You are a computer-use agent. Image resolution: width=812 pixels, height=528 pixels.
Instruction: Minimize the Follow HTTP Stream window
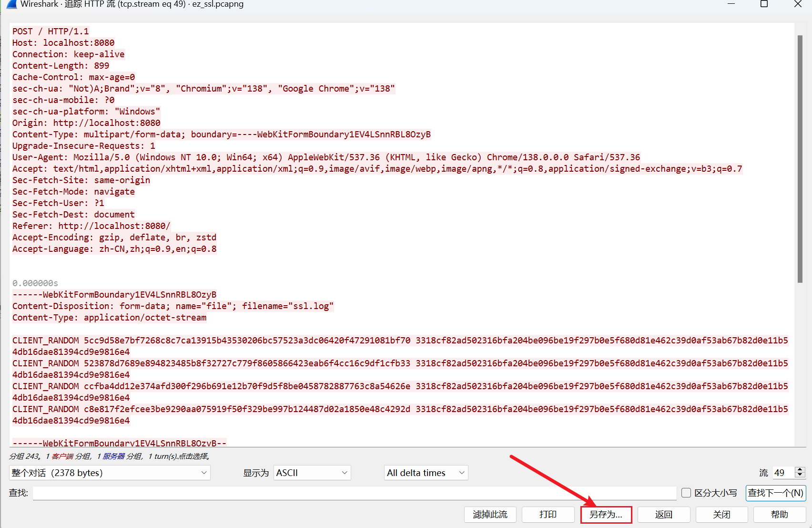pos(731,4)
